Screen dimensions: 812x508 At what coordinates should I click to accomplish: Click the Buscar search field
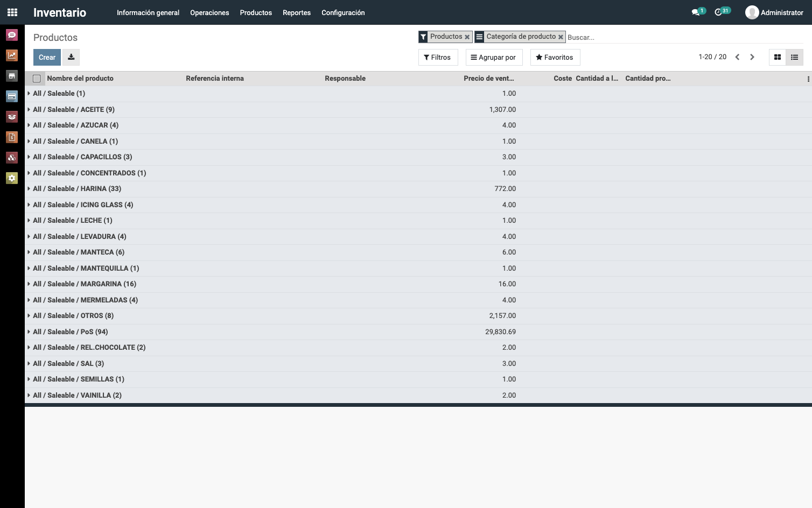pos(684,37)
